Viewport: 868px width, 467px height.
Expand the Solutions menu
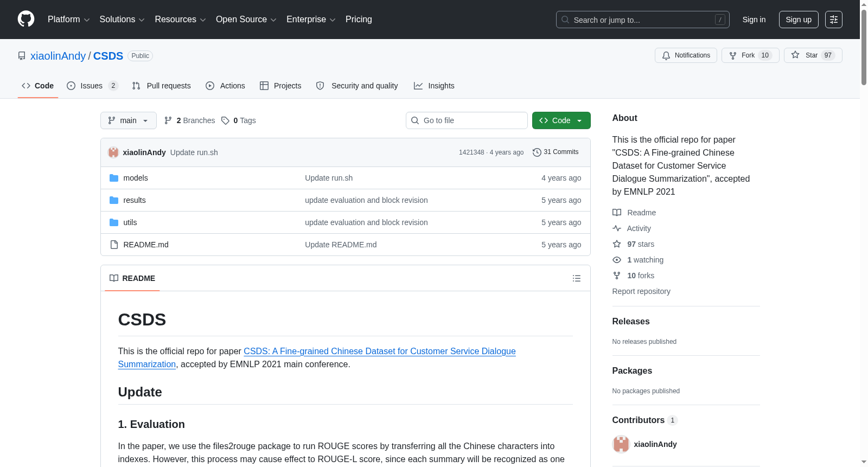point(122,20)
